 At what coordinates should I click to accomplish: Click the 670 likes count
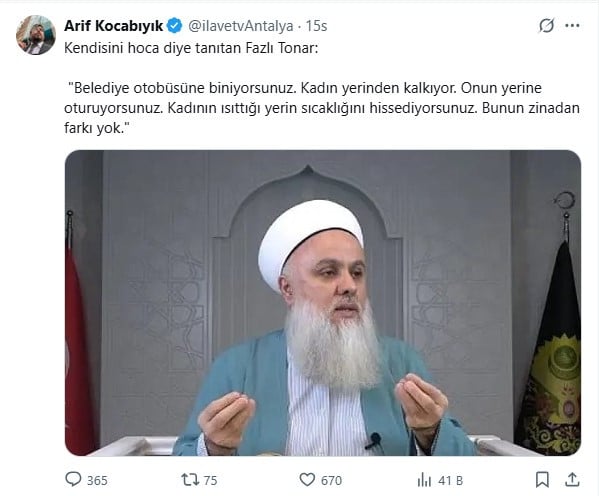click(x=331, y=480)
